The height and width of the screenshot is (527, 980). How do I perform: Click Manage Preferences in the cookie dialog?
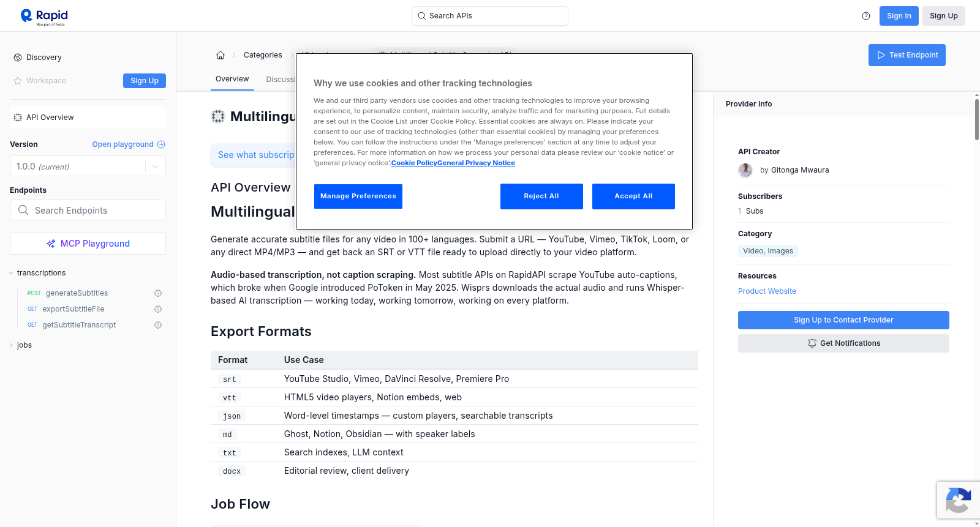[358, 196]
